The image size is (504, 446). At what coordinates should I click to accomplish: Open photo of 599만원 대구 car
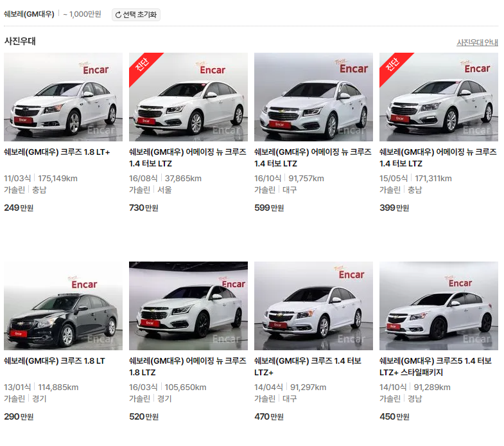coord(313,97)
